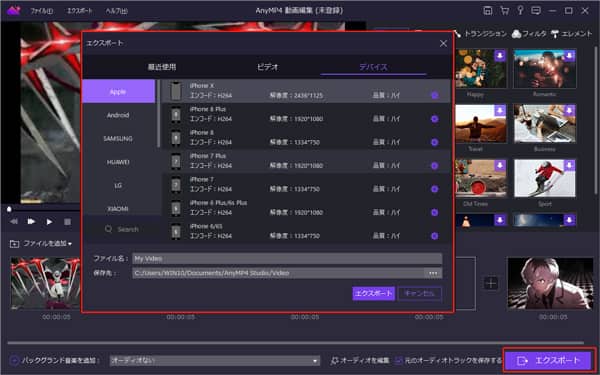Open settings gear for iPhone 6/6S row
600x375 pixels.
[435, 236]
